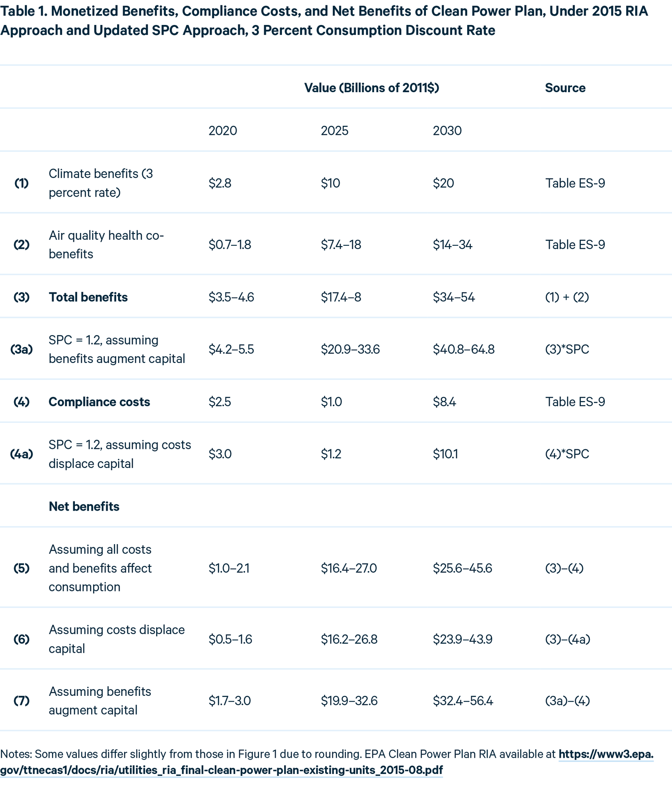This screenshot has width=672, height=789.
Task: Click the Climate benefits row label
Action: click(101, 183)
